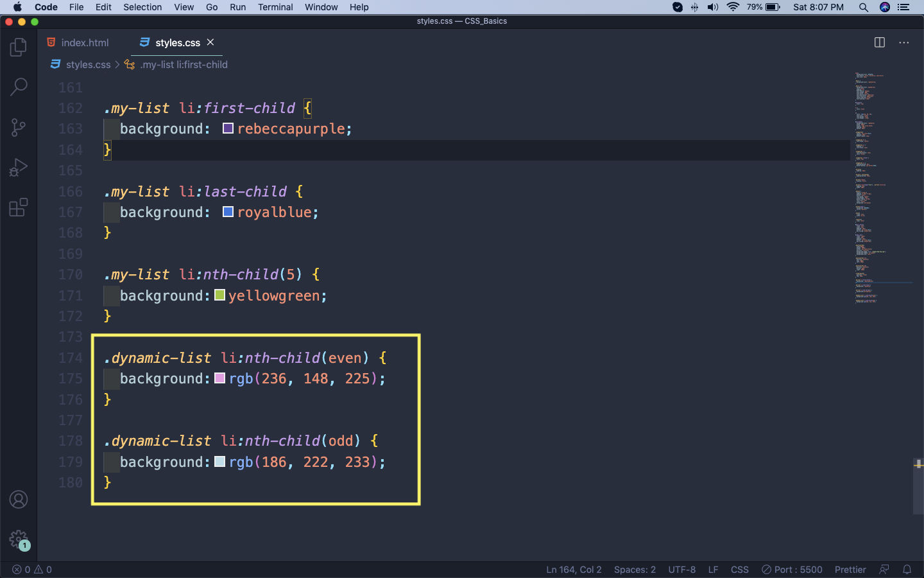Click Port : 5500 Live Server status
924x578 pixels.
[792, 570]
